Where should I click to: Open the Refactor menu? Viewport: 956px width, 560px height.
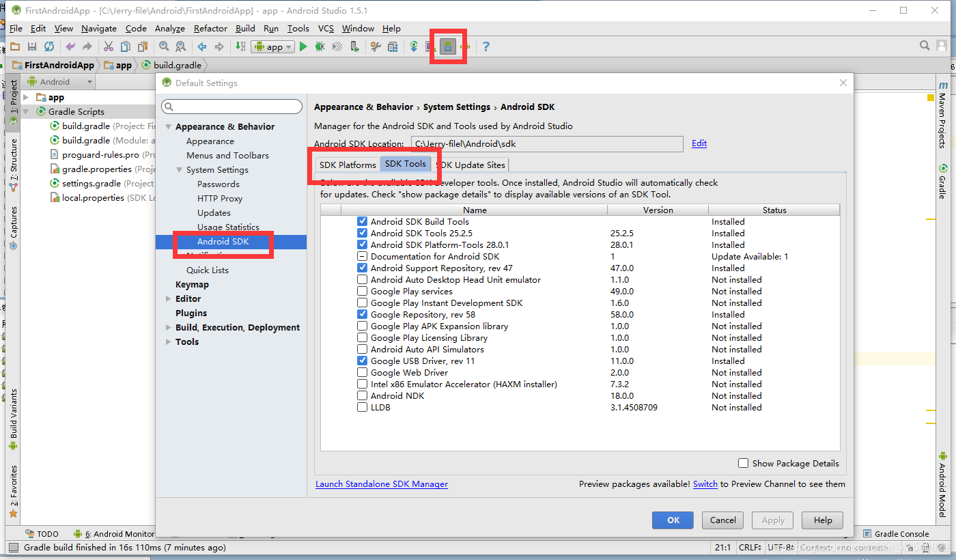(x=210, y=29)
